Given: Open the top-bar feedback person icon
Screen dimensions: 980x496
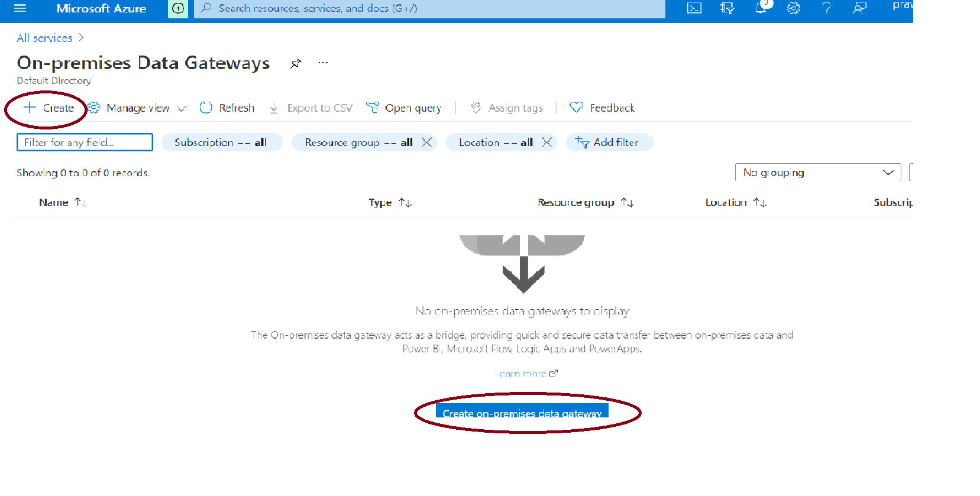Looking at the screenshot, I should coord(859,8).
